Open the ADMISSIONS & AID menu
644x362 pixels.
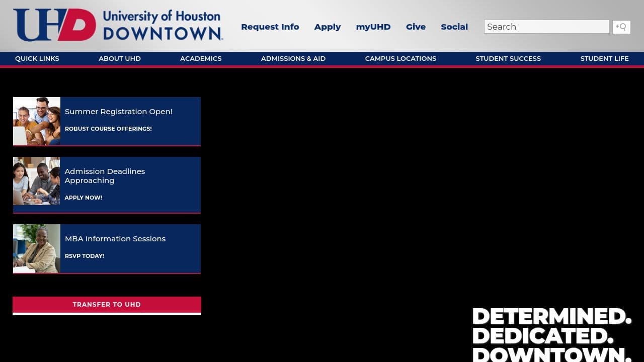coord(293,58)
